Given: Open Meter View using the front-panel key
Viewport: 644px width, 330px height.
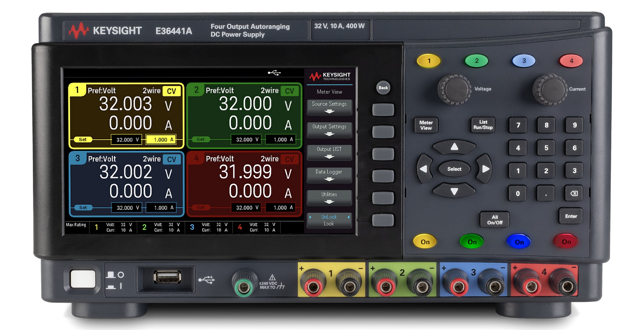Looking at the screenshot, I should tap(426, 125).
